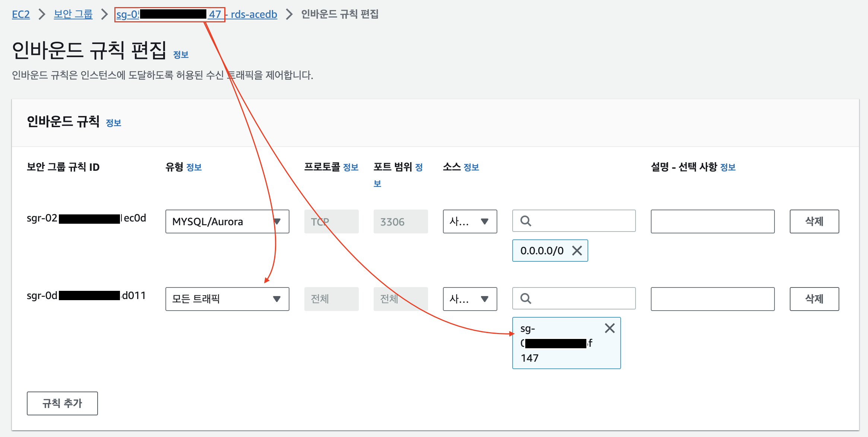The width and height of the screenshot is (868, 437).
Task: Click 정보 link beside 인바운드 규칙 heading
Action: pos(114,123)
